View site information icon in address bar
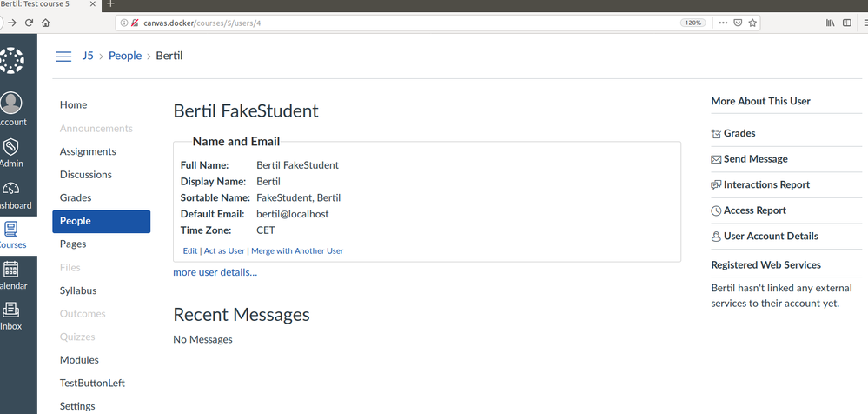The width and height of the screenshot is (868, 414). point(124,23)
